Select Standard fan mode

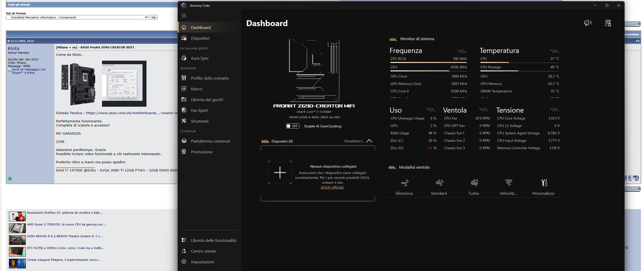[439, 187]
